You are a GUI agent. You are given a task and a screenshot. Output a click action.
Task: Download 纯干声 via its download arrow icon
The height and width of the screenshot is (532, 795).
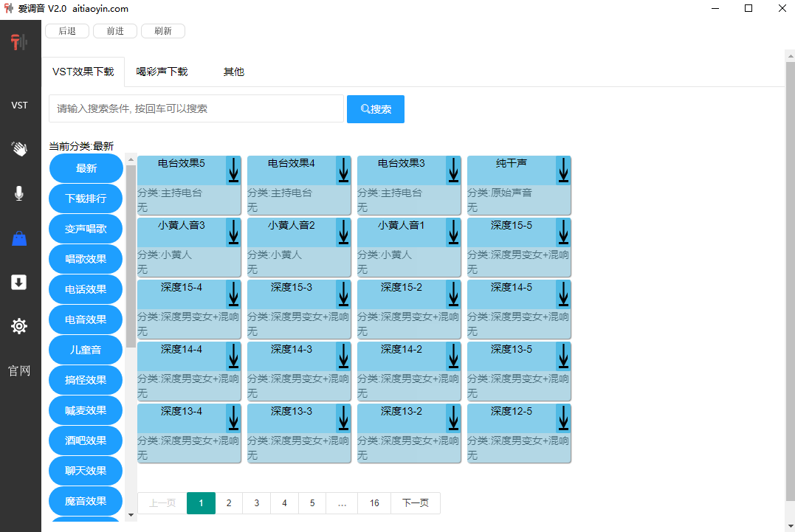tap(562, 170)
